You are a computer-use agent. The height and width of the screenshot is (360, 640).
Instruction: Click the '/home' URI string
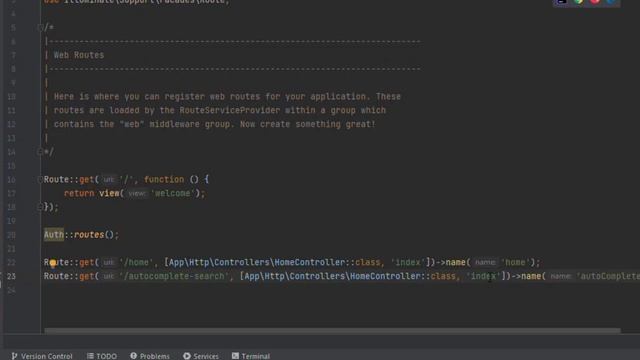tap(136, 262)
